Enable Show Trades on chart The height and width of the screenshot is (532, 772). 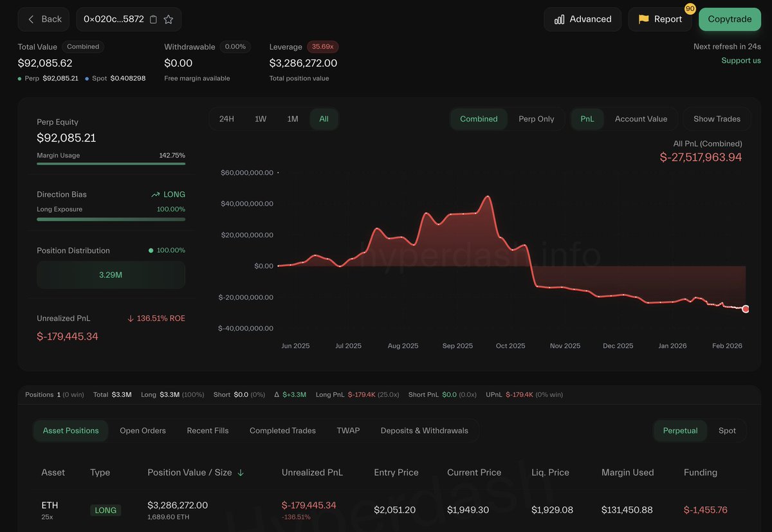(x=717, y=119)
